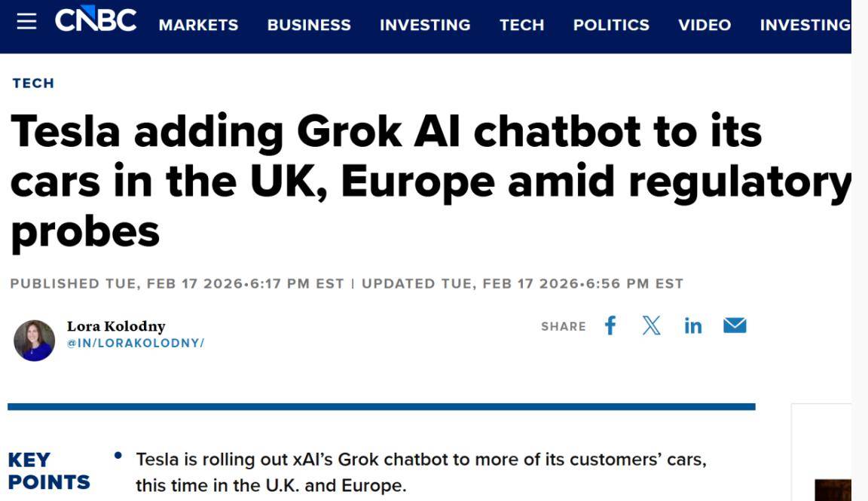
Task: Visit the @IN/LORAKOLODNY/ LinkedIn handle
Action: click(136, 344)
